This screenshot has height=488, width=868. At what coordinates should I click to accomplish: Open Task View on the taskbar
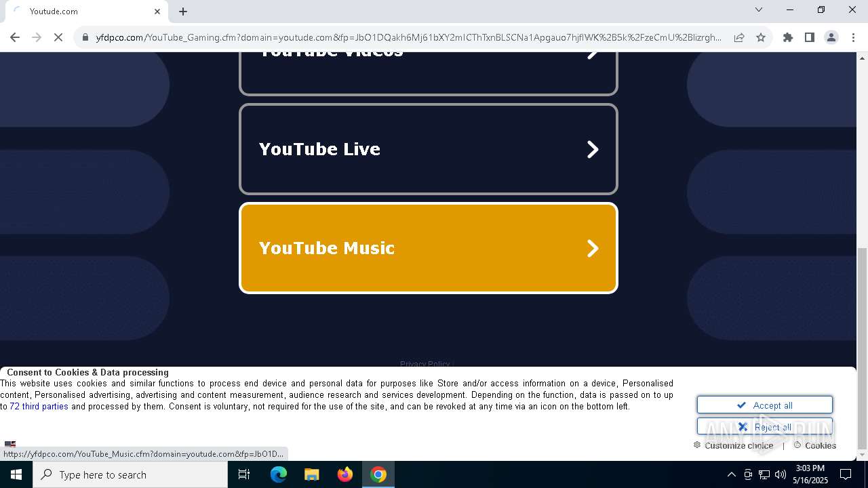coord(244,474)
